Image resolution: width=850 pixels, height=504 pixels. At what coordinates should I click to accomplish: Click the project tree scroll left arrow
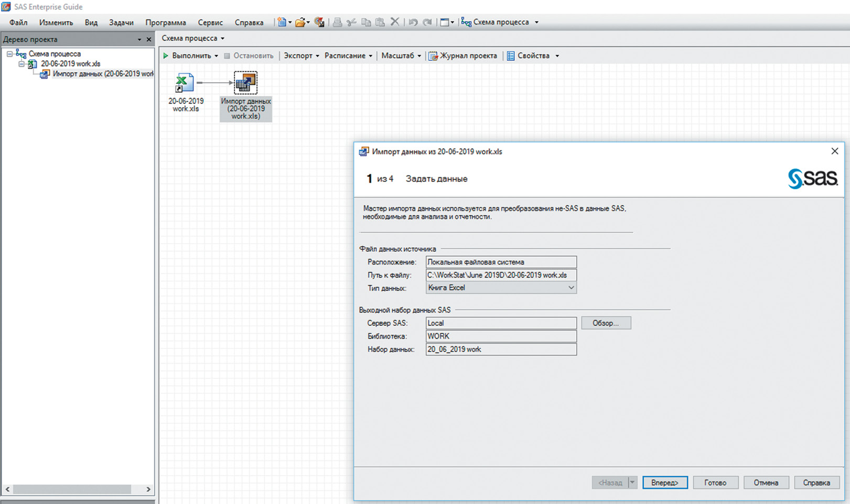click(7, 489)
